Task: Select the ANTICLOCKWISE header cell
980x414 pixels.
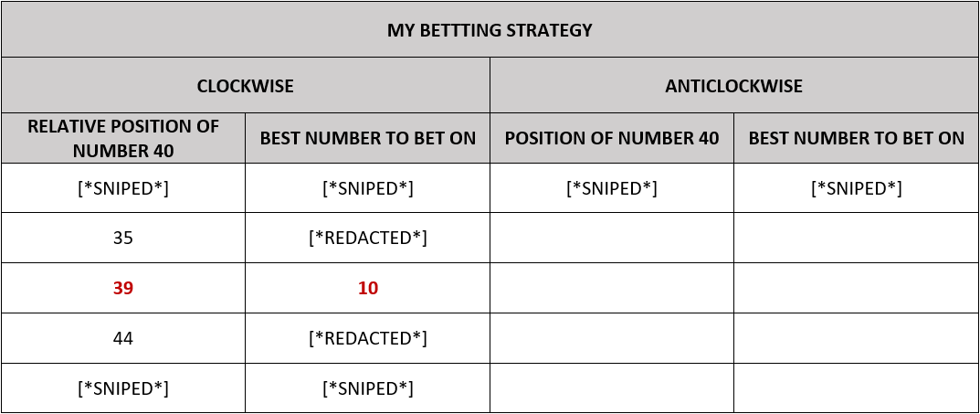Action: point(733,86)
